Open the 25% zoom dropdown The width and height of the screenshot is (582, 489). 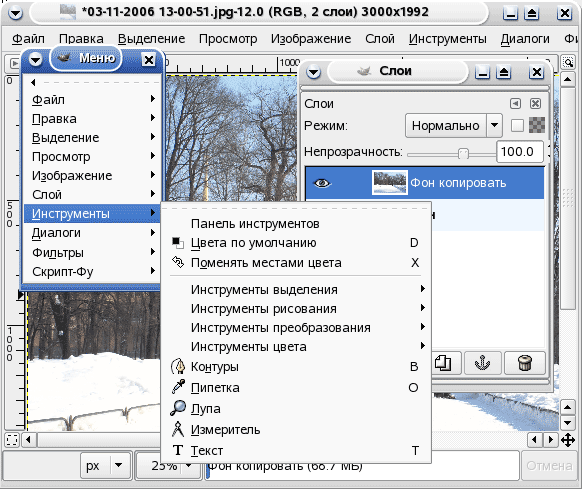169,466
